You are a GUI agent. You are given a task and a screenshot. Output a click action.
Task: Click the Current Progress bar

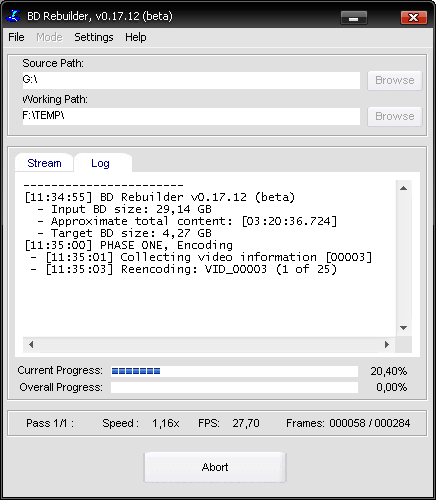[x=234, y=371]
